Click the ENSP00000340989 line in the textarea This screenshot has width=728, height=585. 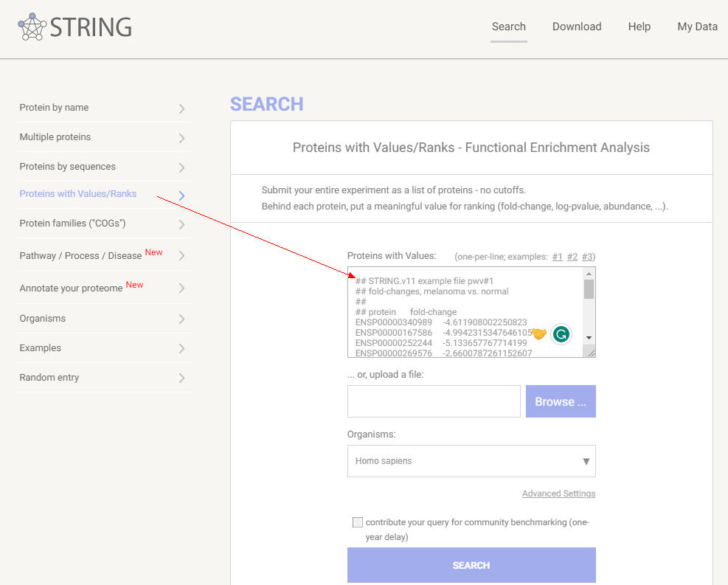coord(441,322)
